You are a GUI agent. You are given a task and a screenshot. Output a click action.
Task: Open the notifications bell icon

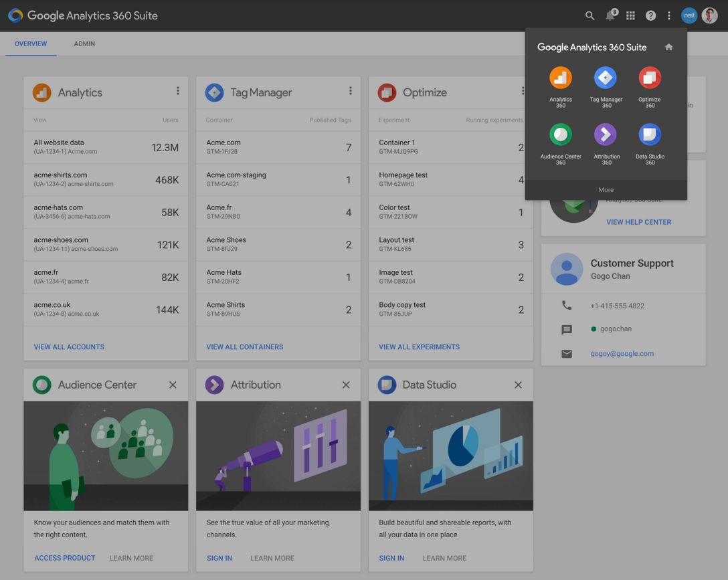(610, 16)
